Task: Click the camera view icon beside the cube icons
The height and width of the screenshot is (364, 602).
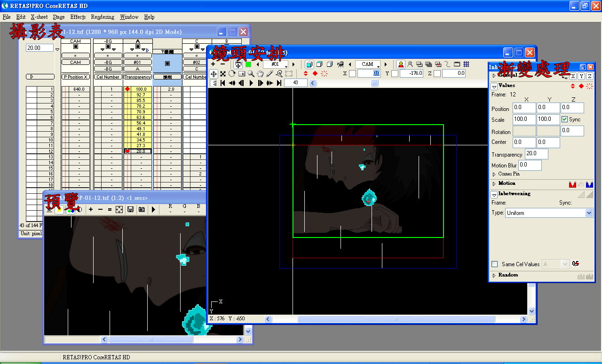Action: click(x=340, y=64)
